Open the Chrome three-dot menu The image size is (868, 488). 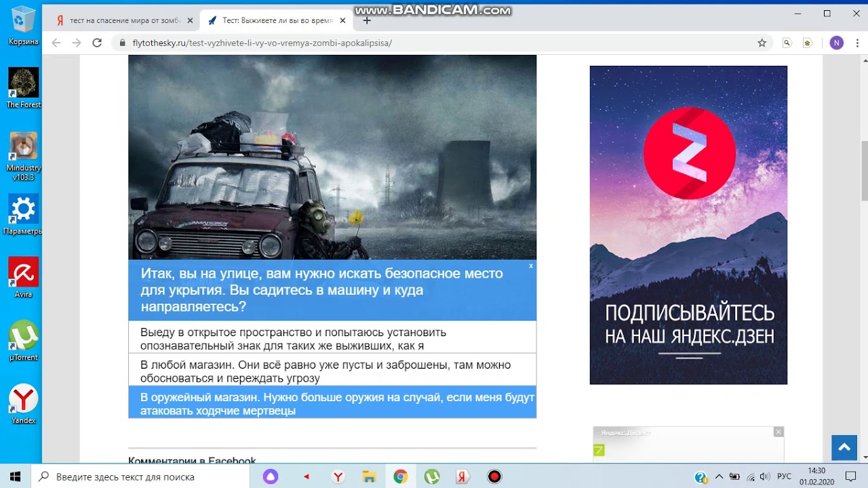(x=856, y=43)
